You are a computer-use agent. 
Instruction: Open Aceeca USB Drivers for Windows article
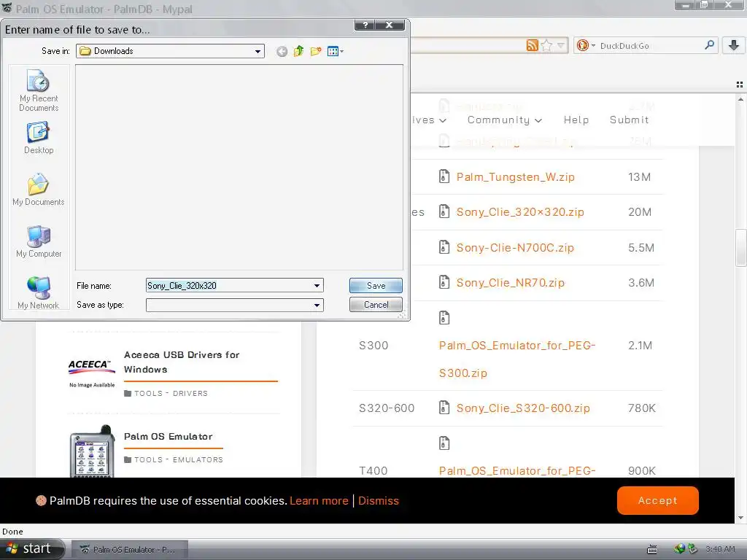click(x=182, y=362)
